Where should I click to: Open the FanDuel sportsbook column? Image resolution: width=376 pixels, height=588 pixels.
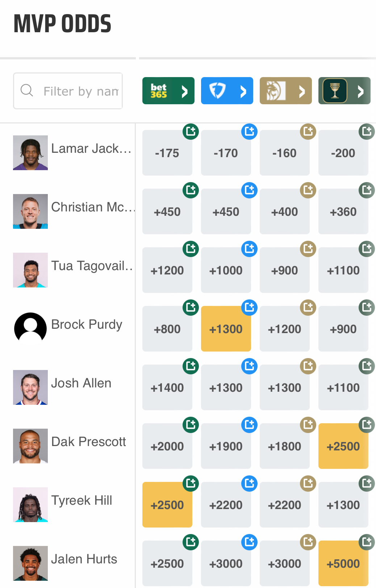pyautogui.click(x=227, y=91)
